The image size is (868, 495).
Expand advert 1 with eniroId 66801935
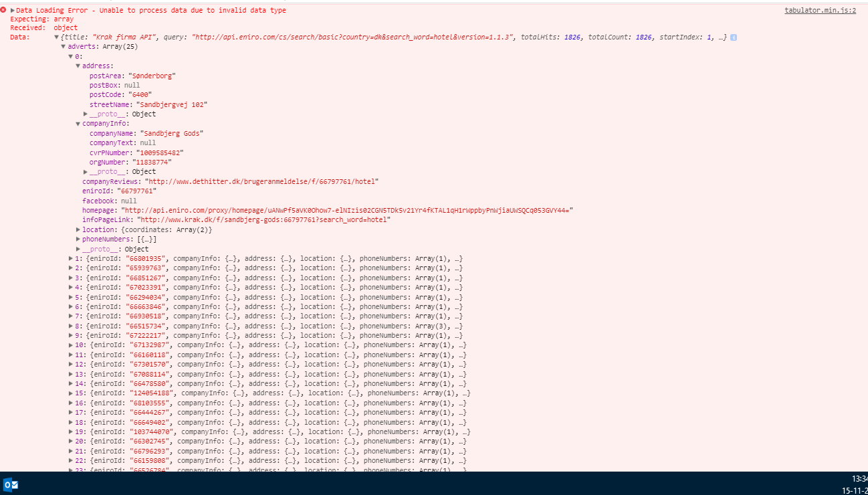tap(71, 258)
